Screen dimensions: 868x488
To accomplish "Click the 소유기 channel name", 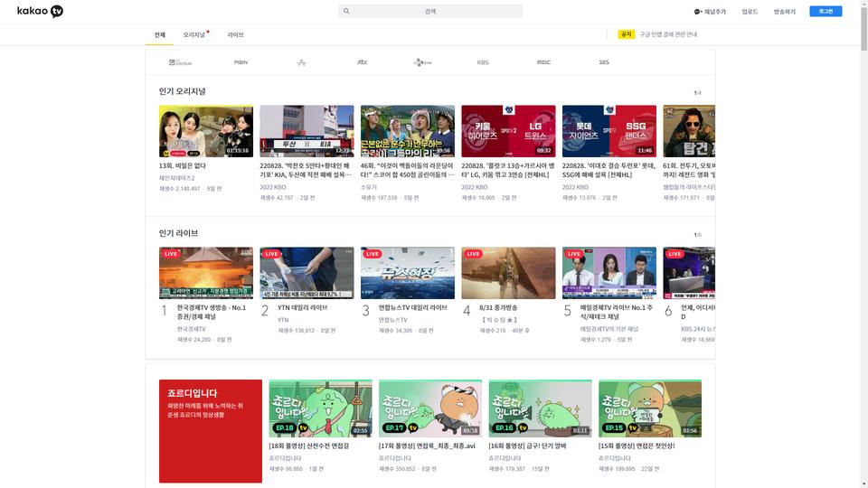I will click(x=369, y=187).
